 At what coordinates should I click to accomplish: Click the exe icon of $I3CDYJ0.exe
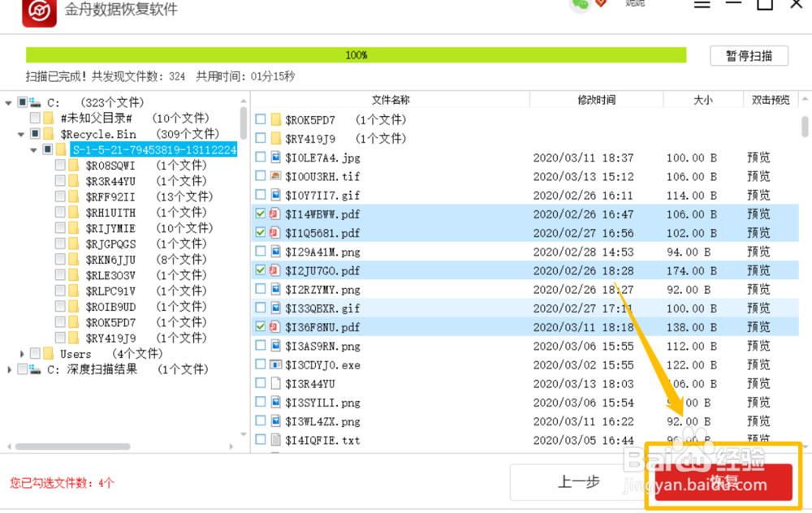point(275,365)
